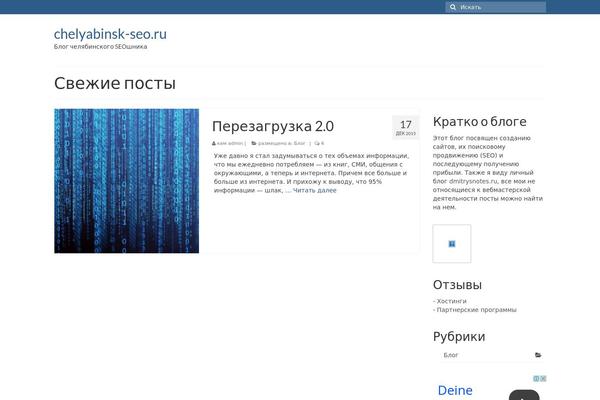Open the 'Хостинги' reviews link
The width and height of the screenshot is (600, 400).
(x=452, y=301)
